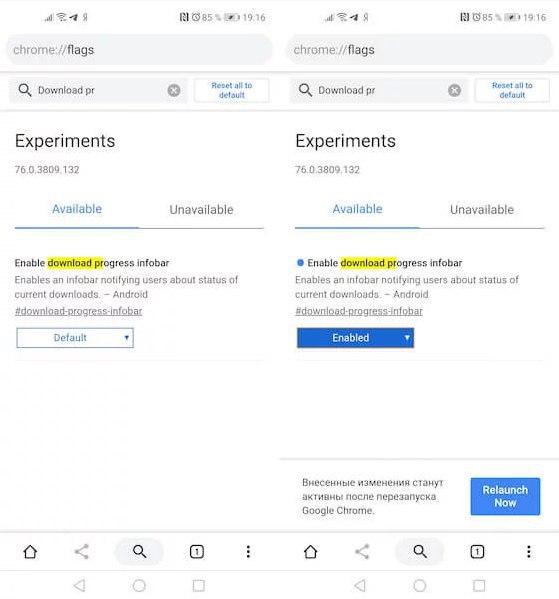
Task: Open the tab switcher in left screenshot
Action: (197, 552)
